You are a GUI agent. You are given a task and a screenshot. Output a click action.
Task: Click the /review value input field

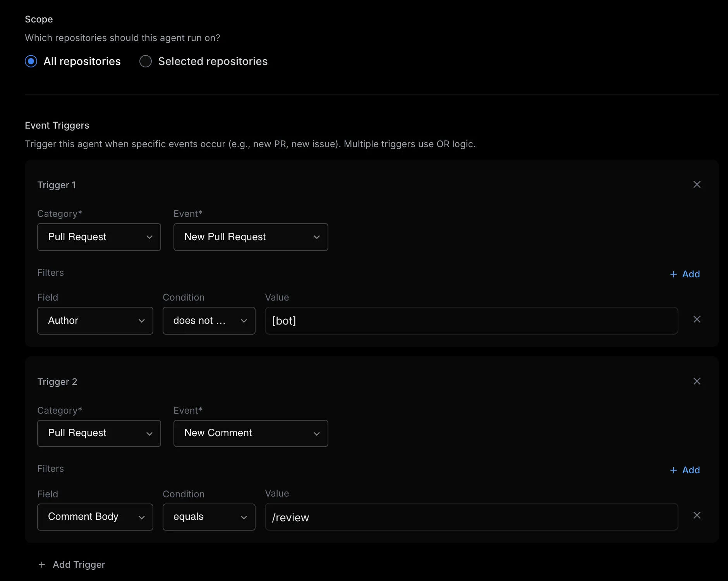point(472,517)
